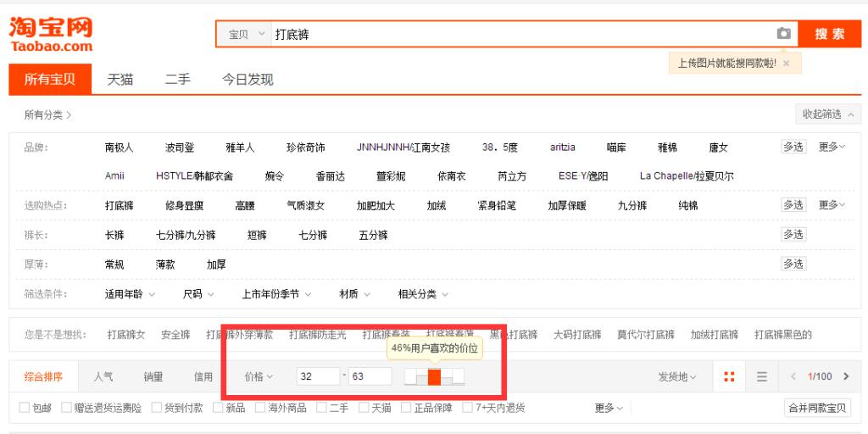Open the 相关分类 filter dropdown

click(423, 294)
